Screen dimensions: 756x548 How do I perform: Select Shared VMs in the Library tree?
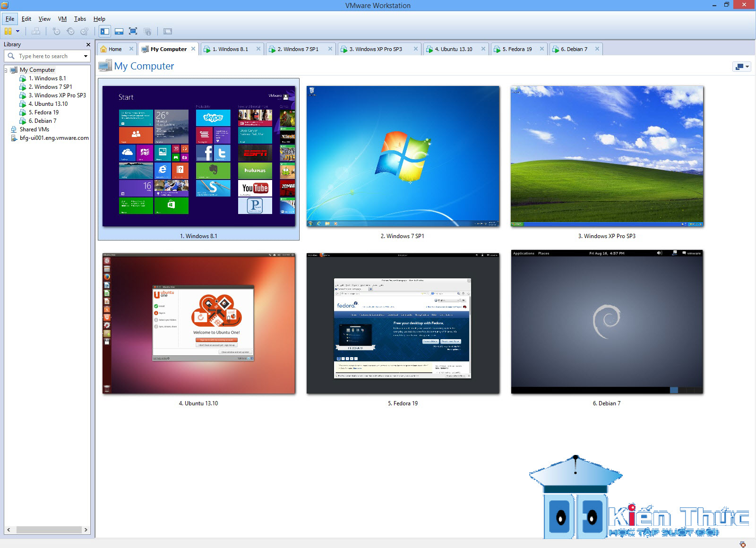pyautogui.click(x=34, y=129)
